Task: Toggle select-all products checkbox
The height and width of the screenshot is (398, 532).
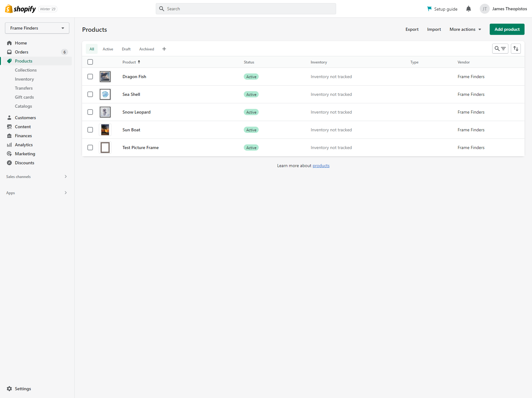Action: tap(90, 62)
